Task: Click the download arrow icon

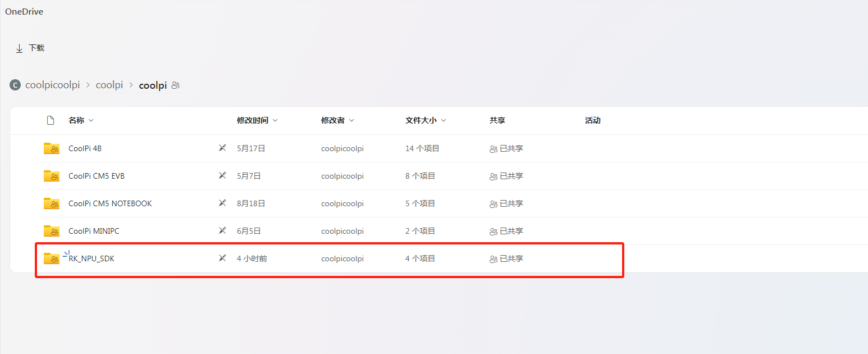Action: click(x=19, y=48)
